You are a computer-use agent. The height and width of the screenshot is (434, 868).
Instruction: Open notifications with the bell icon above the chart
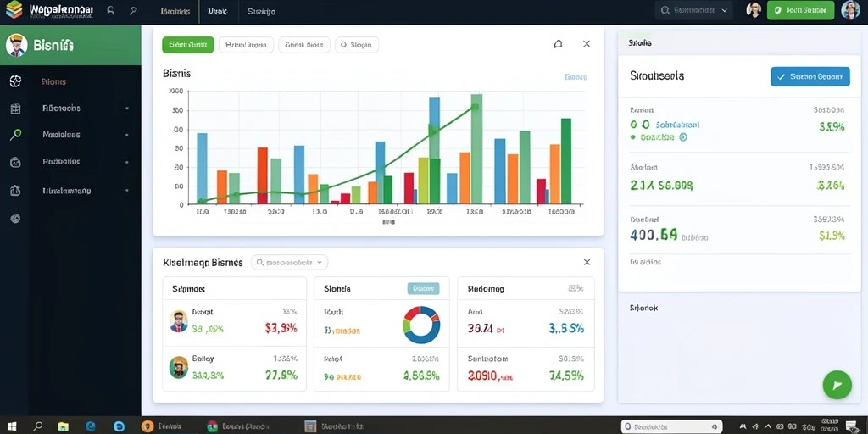click(558, 44)
